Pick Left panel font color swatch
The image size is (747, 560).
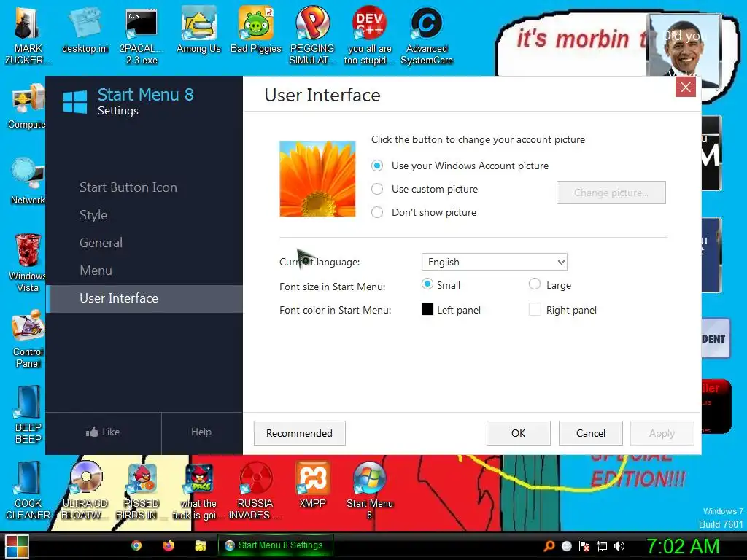click(427, 309)
